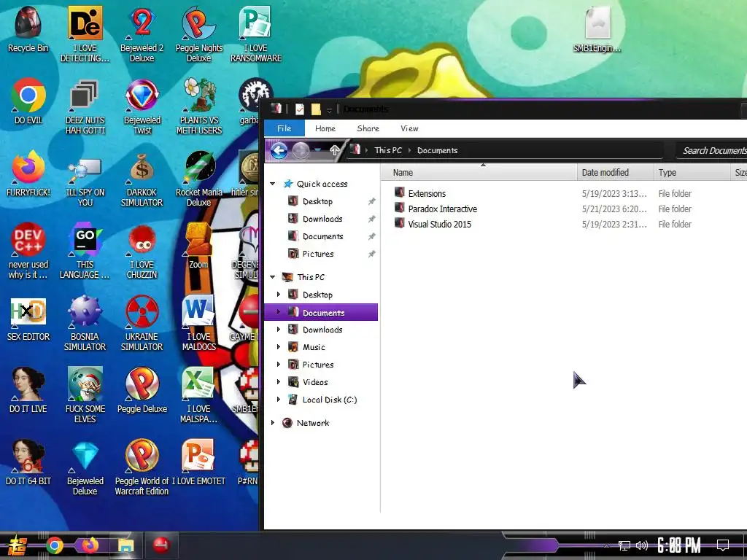Switch to the Home ribbon tab
Screen dimensions: 747x560
pyautogui.click(x=325, y=128)
